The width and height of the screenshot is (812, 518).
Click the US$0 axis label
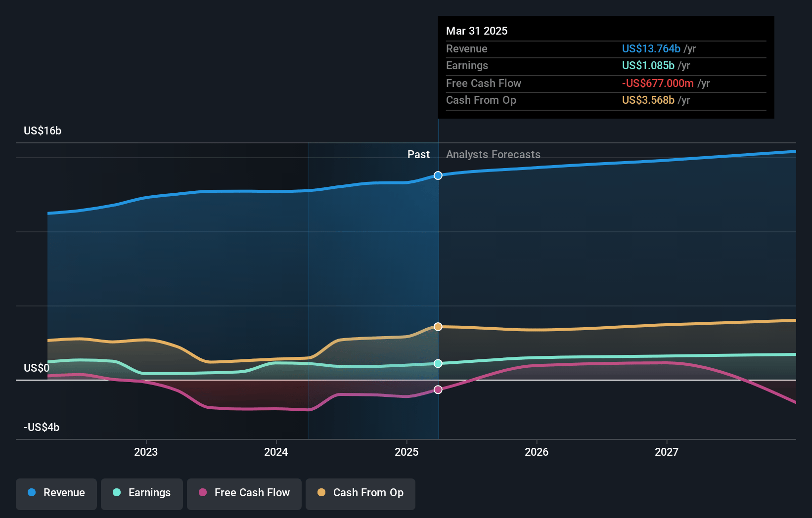pyautogui.click(x=37, y=368)
